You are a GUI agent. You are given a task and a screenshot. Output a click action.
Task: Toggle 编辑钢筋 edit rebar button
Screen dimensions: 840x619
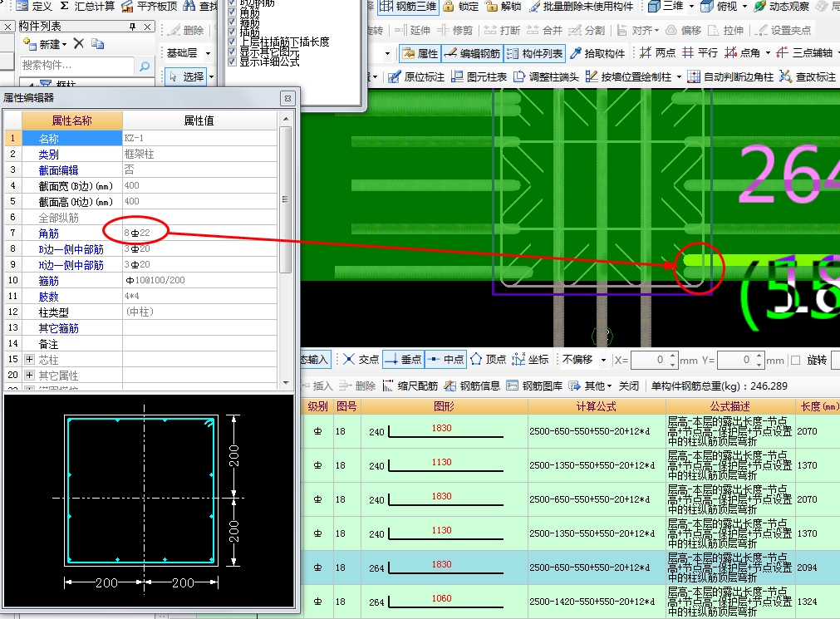(x=472, y=53)
